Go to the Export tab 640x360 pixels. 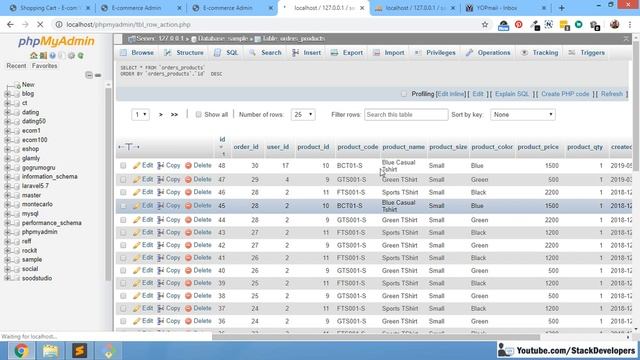pyautogui.click(x=347, y=53)
